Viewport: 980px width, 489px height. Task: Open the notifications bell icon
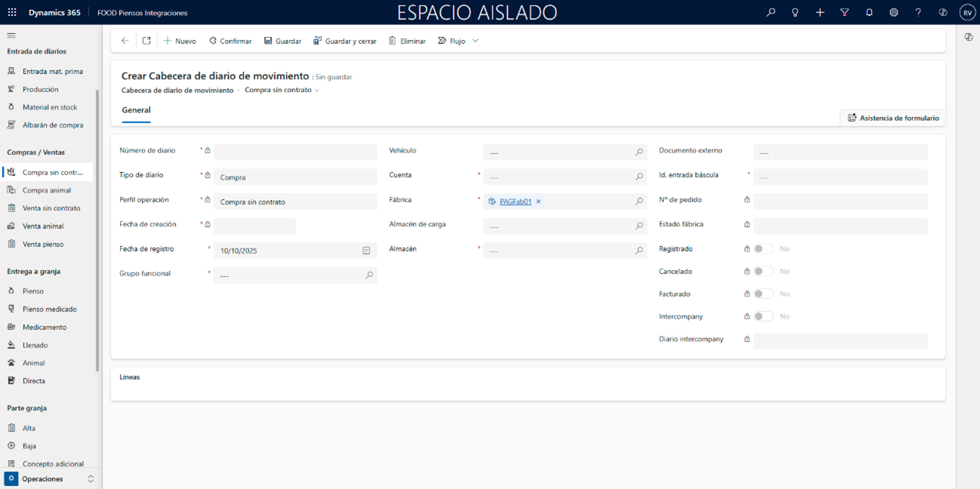[x=869, y=13]
